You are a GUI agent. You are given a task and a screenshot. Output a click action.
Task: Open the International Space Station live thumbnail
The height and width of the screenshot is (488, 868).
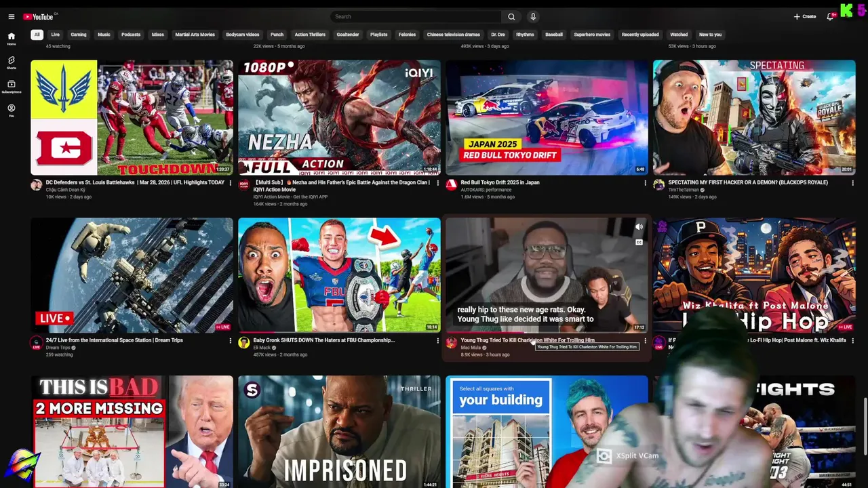point(132,275)
